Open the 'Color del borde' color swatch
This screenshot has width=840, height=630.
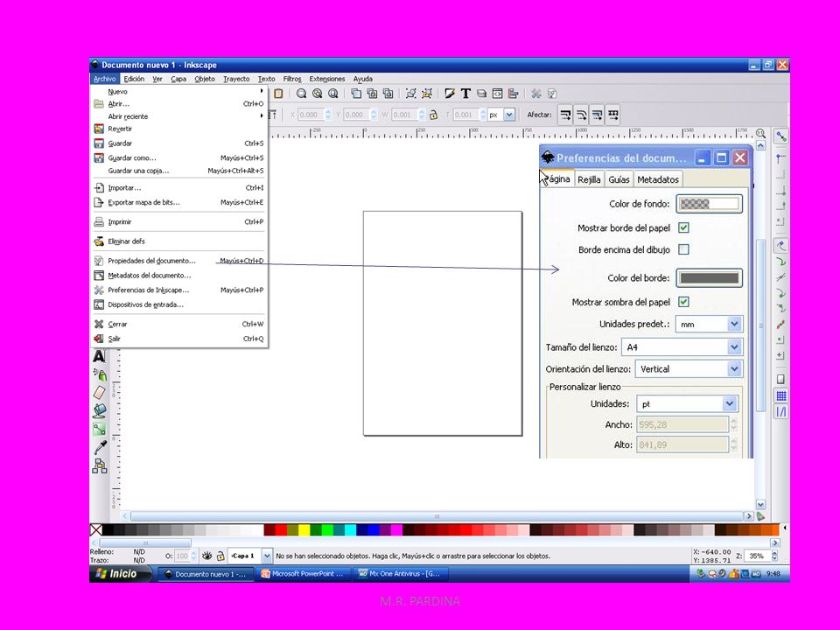pos(709,278)
